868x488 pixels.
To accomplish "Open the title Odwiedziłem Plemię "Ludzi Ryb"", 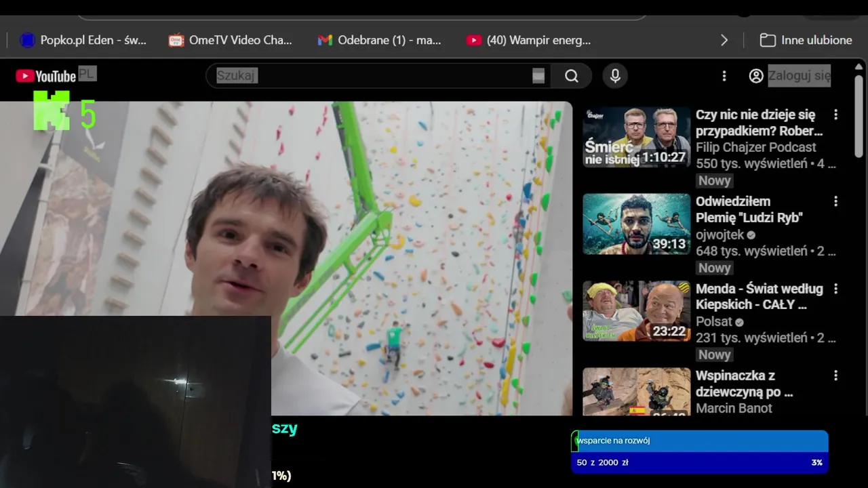I will (749, 209).
